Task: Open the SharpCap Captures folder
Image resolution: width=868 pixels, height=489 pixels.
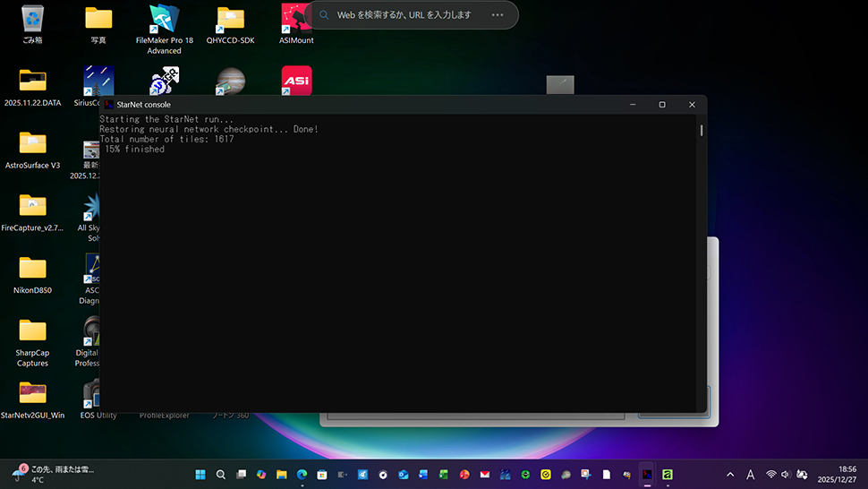Action: 33,330
